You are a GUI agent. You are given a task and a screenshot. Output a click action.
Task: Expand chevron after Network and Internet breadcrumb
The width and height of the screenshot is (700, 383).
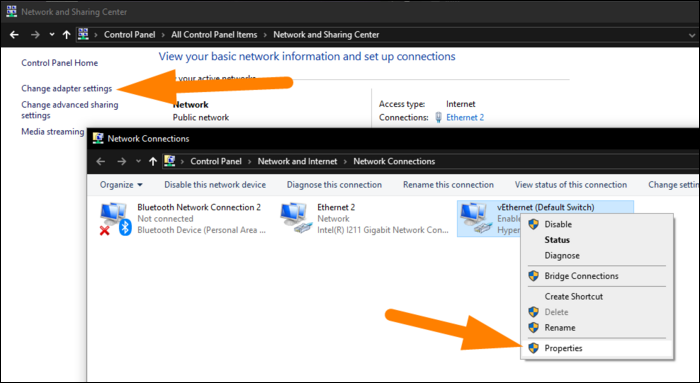click(346, 162)
